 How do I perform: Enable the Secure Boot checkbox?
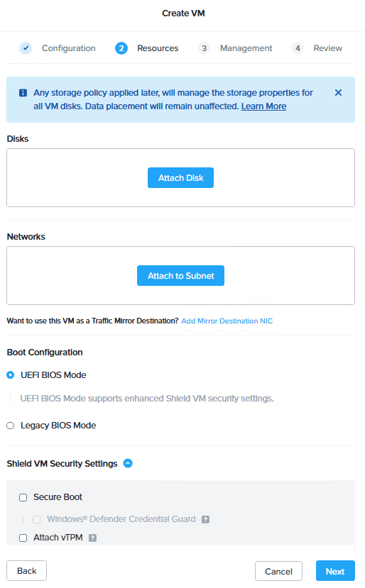(x=23, y=498)
